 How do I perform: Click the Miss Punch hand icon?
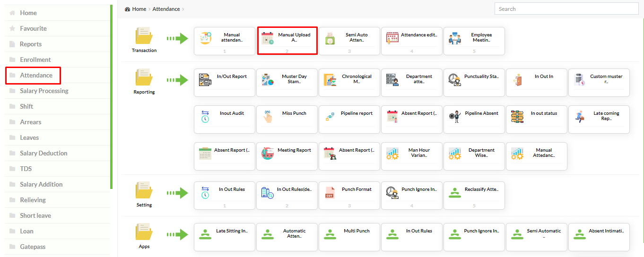point(268,117)
